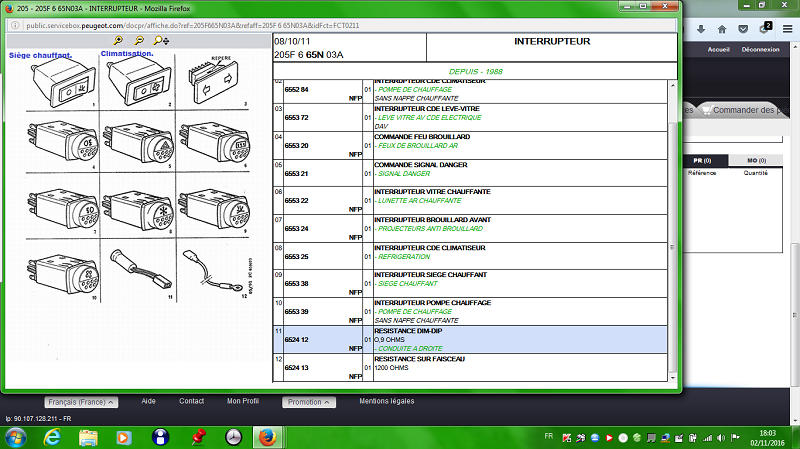
Task: Open the Firefox hamburger menu
Action: click(788, 29)
